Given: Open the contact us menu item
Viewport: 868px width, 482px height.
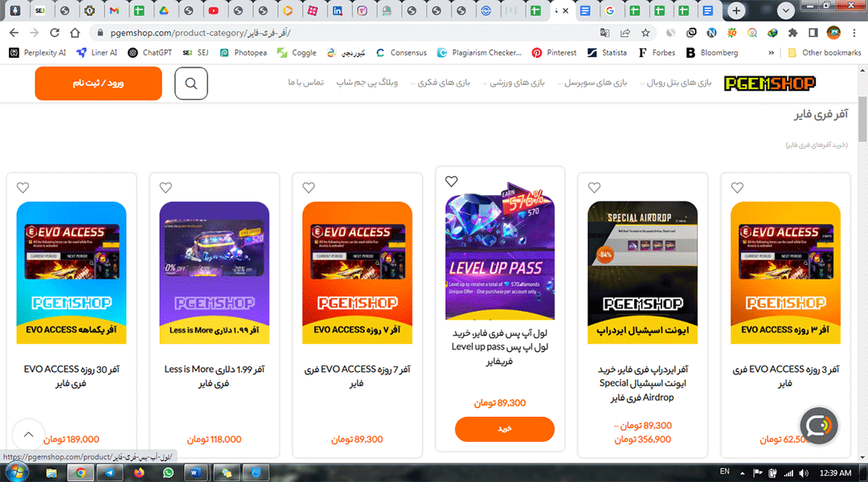Looking at the screenshot, I should click(305, 83).
